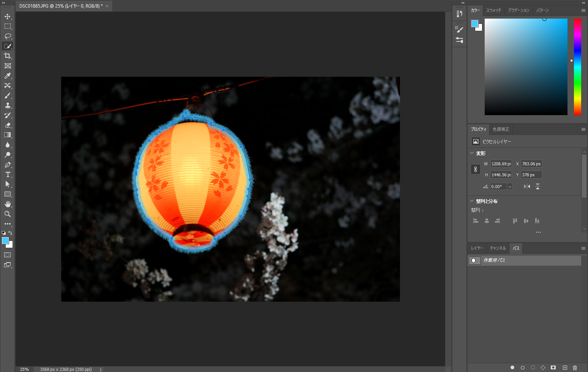Collapse the 整列と分布 section
Image resolution: width=588 pixels, height=372 pixels.
click(x=472, y=201)
